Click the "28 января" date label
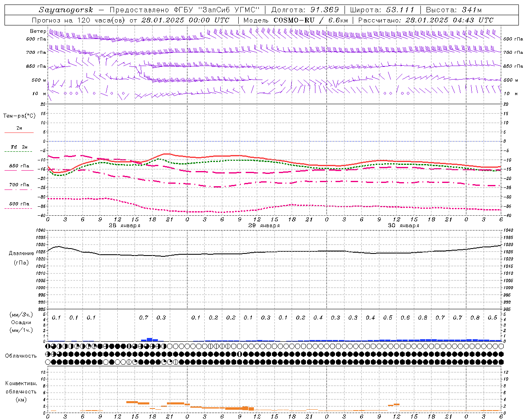 [124, 226]
